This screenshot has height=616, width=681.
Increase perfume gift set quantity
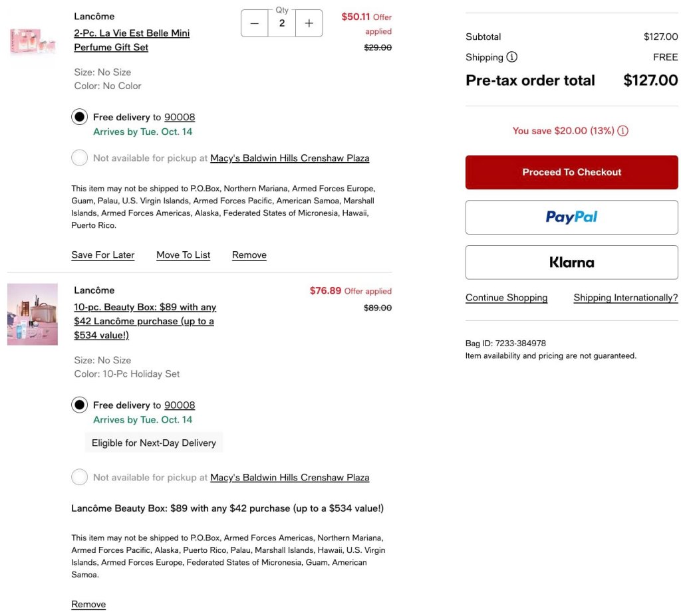309,23
